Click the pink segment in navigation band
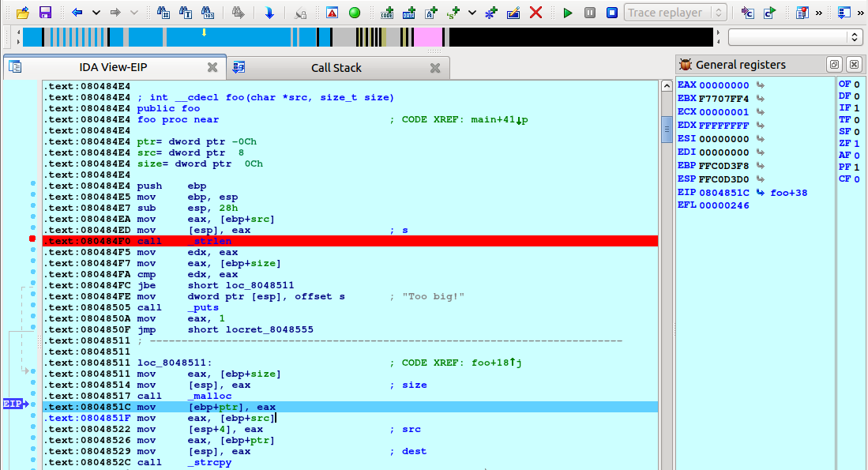Screen dimensions: 868x470 pyautogui.click(x=427, y=37)
